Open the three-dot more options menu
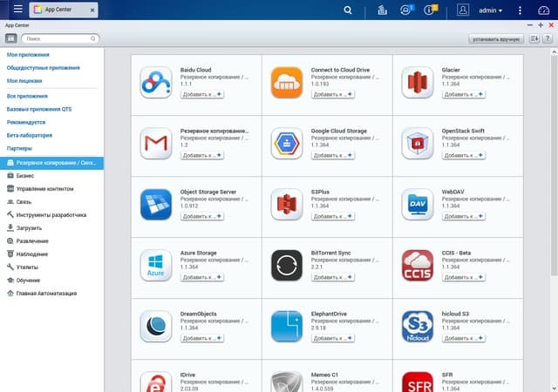 click(520, 10)
